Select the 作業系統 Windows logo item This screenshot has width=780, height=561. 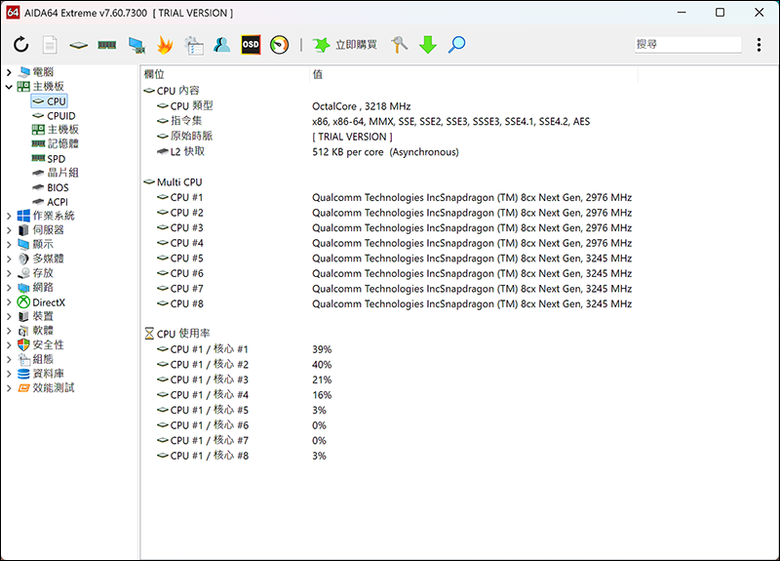click(x=46, y=216)
